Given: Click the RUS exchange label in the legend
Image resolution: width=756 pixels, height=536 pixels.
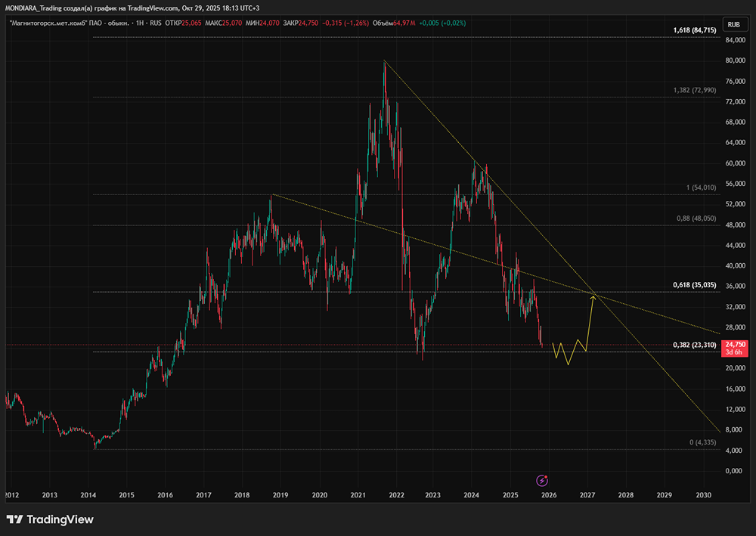Looking at the screenshot, I should point(155,23).
